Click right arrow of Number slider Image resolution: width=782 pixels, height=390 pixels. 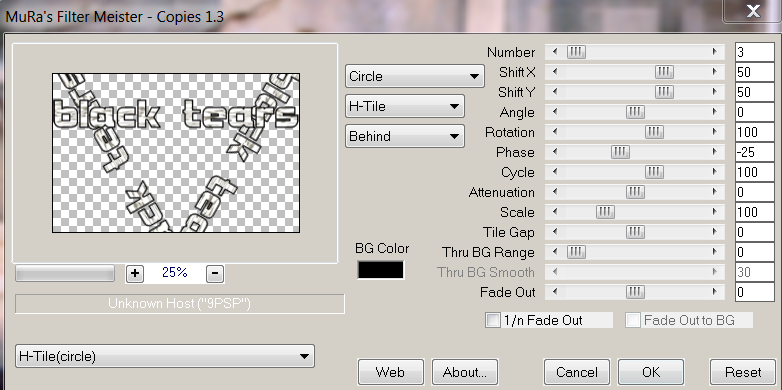pyautogui.click(x=715, y=52)
